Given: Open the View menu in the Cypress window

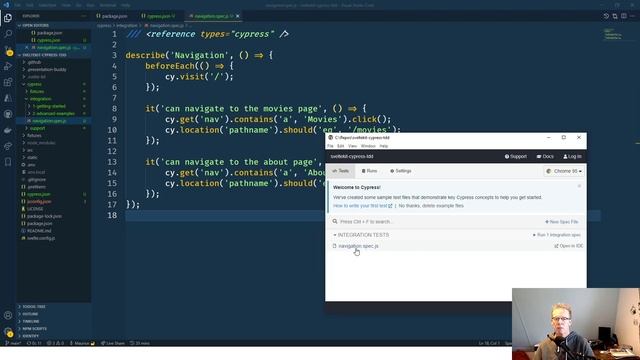Looking at the screenshot, I should click(x=352, y=146).
